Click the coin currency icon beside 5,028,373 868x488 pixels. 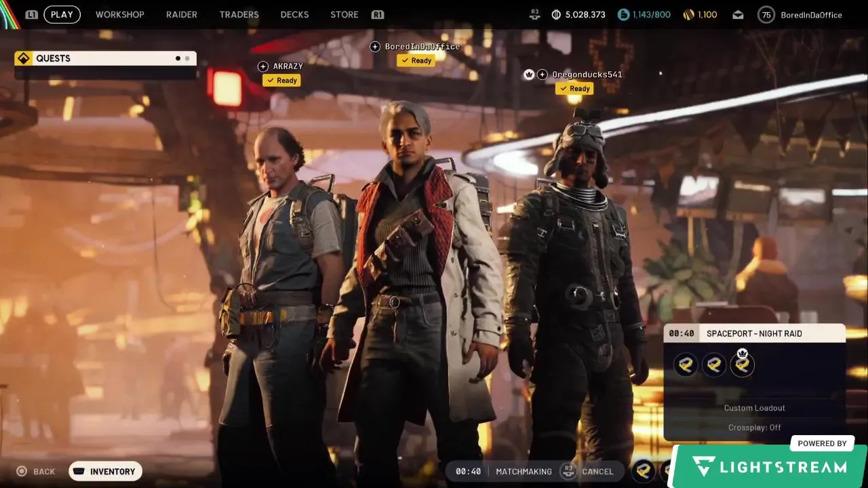click(557, 14)
